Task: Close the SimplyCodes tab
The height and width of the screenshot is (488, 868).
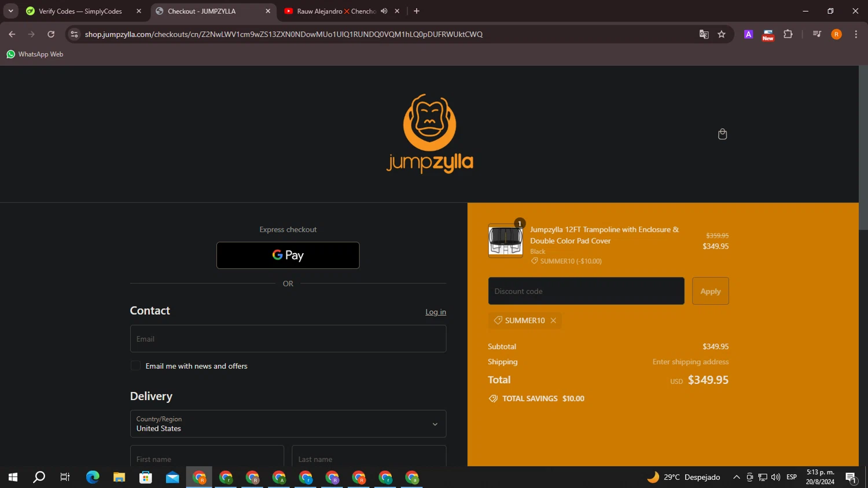Action: point(139,11)
